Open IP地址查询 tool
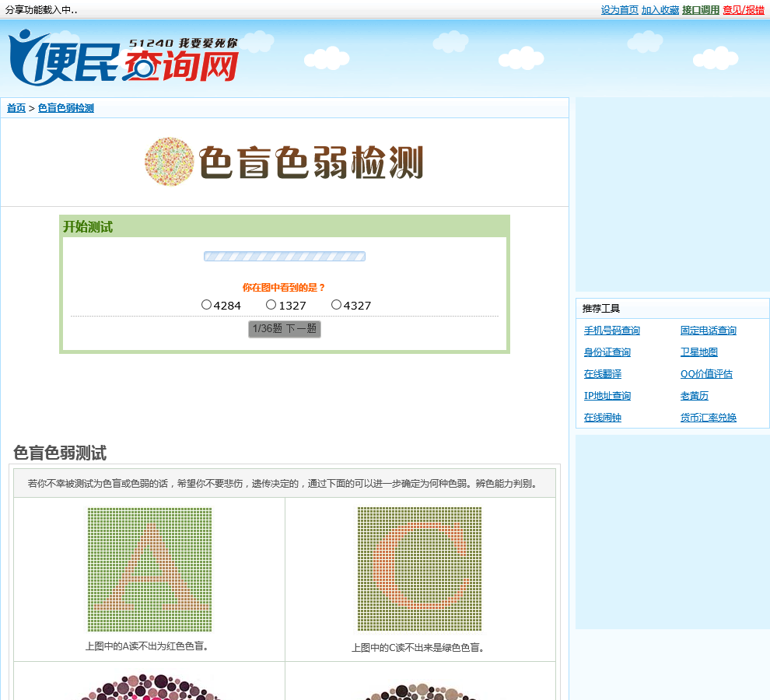 pyautogui.click(x=607, y=395)
